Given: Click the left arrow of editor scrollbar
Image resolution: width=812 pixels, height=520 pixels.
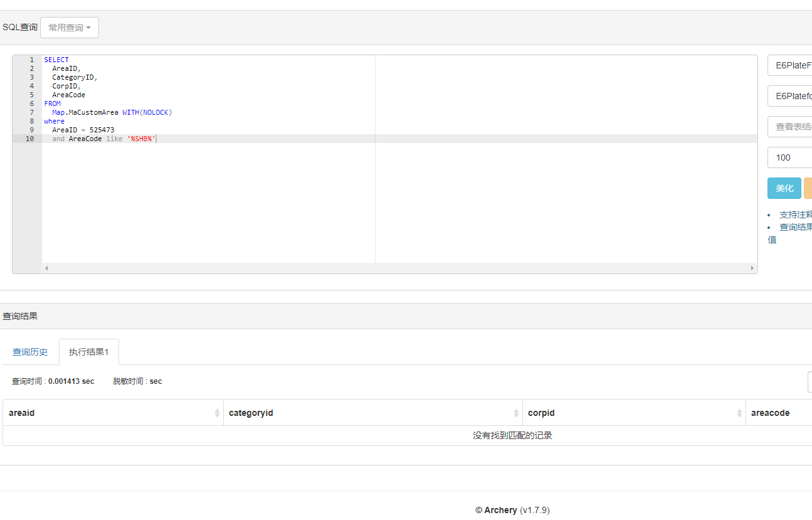Looking at the screenshot, I should (46, 268).
